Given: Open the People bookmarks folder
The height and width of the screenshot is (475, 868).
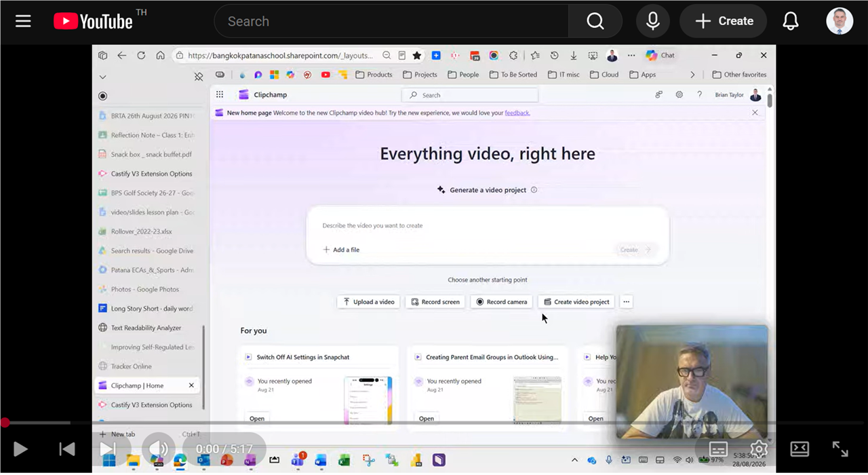Looking at the screenshot, I should pos(463,75).
